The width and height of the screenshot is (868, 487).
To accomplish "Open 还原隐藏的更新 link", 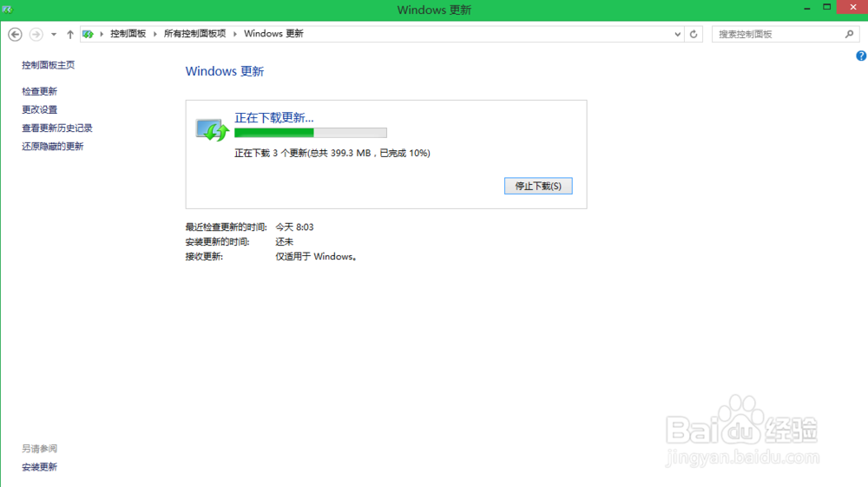I will coord(53,146).
